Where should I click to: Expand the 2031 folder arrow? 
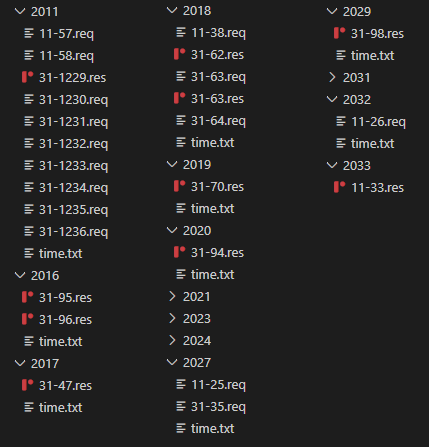[332, 77]
